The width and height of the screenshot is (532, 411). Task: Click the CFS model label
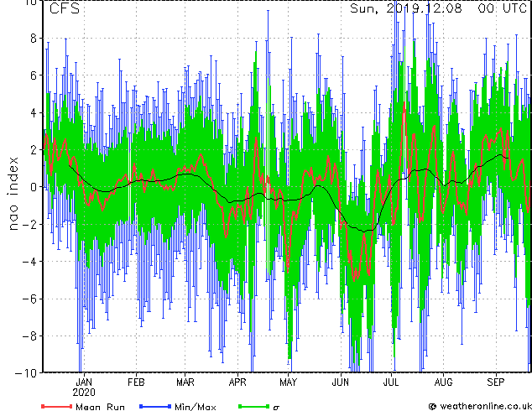click(65, 8)
